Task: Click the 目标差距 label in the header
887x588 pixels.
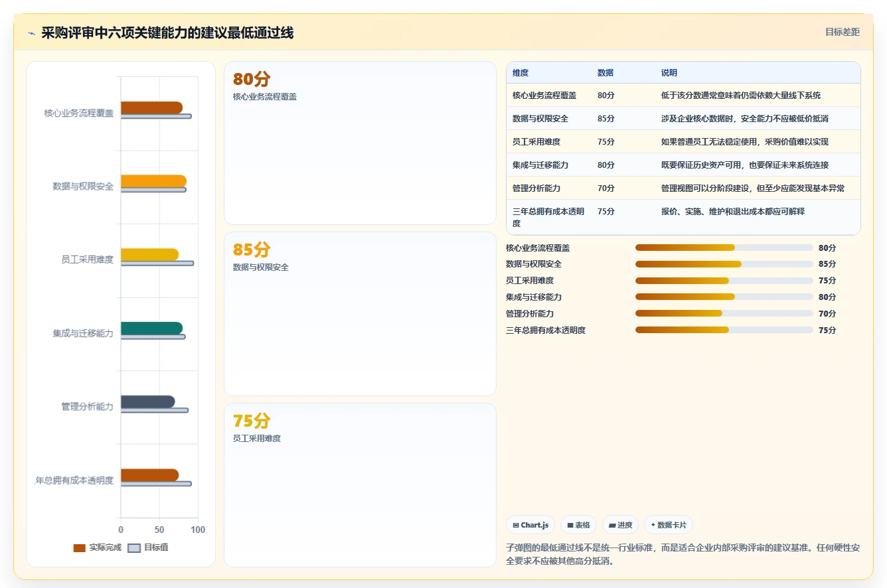Action: 843,32
